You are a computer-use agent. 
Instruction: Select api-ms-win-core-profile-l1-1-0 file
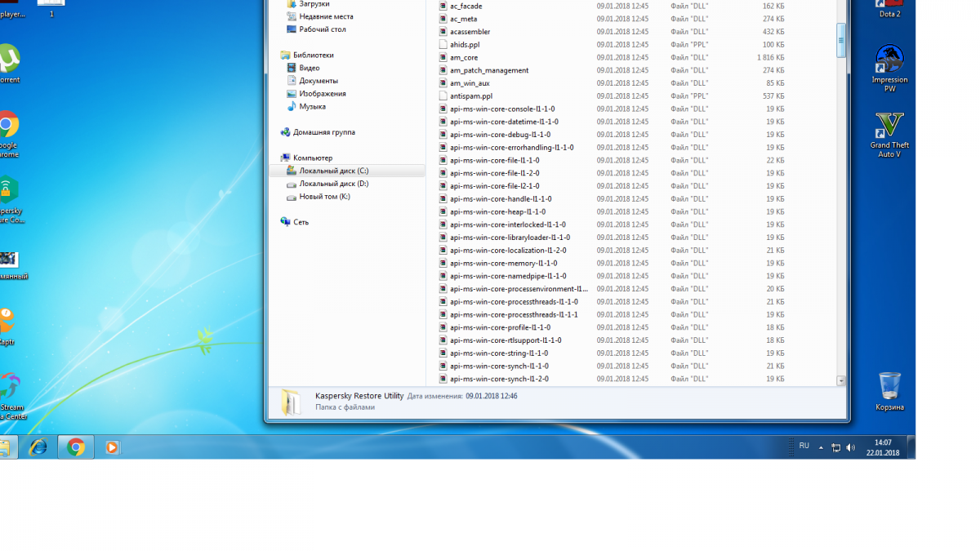click(501, 327)
